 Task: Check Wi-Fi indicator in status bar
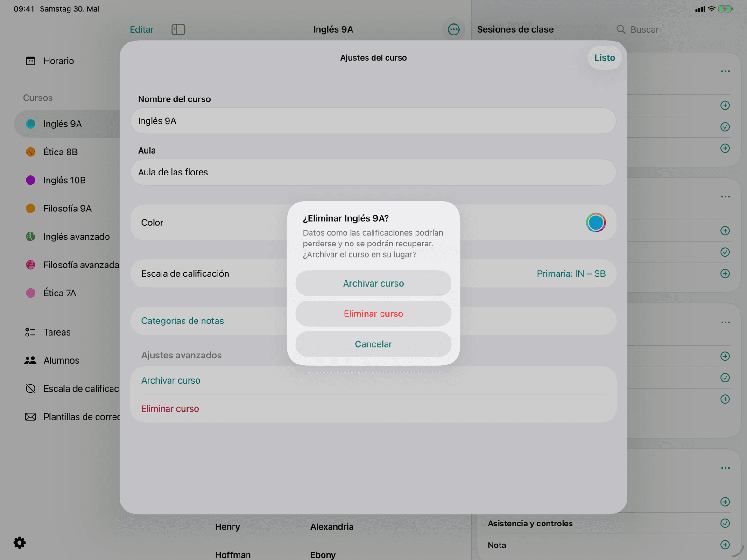pyautogui.click(x=712, y=9)
